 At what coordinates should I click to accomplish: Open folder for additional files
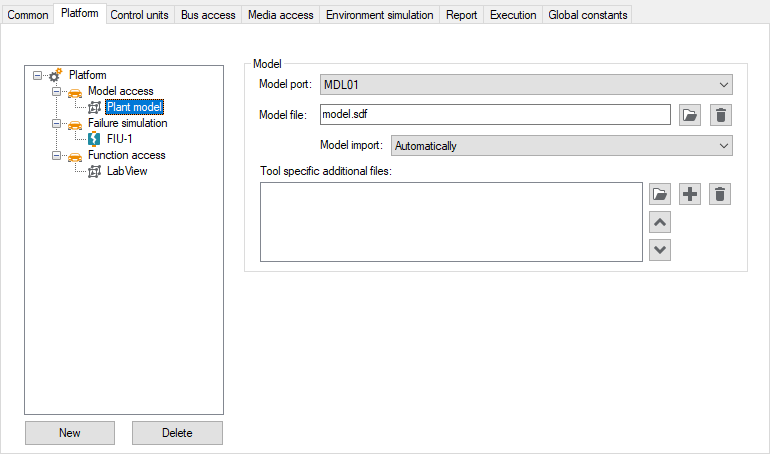pyautogui.click(x=660, y=194)
